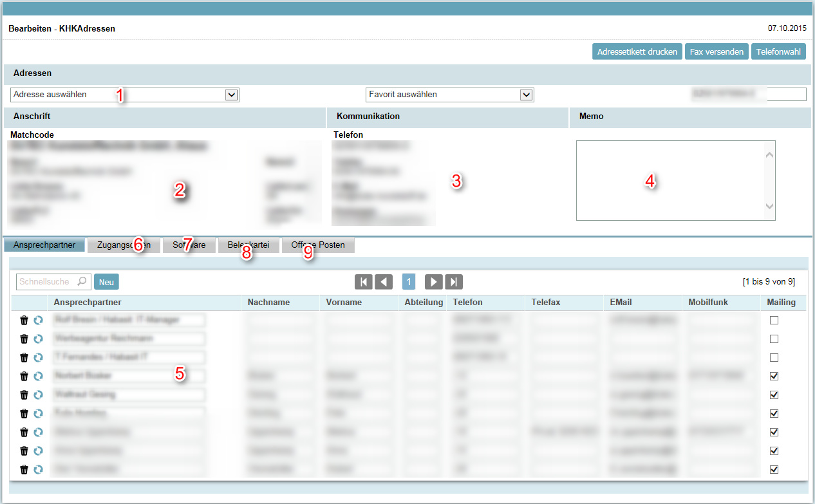This screenshot has width=815, height=504.
Task: Sort by the Mailing column header
Action: tap(781, 303)
